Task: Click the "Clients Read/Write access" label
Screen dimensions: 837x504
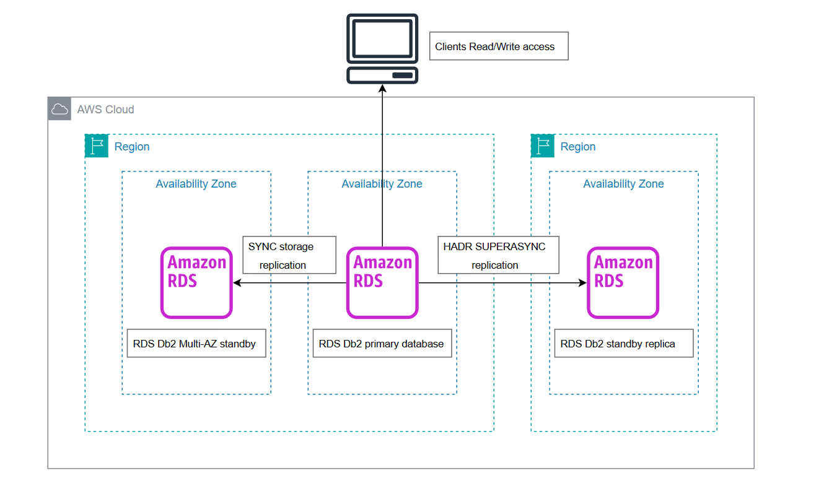Action: coord(499,46)
